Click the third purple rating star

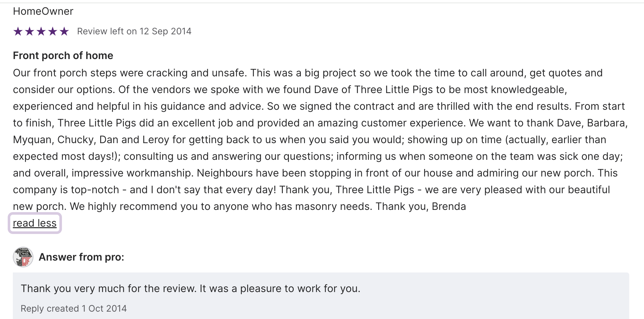(41, 31)
